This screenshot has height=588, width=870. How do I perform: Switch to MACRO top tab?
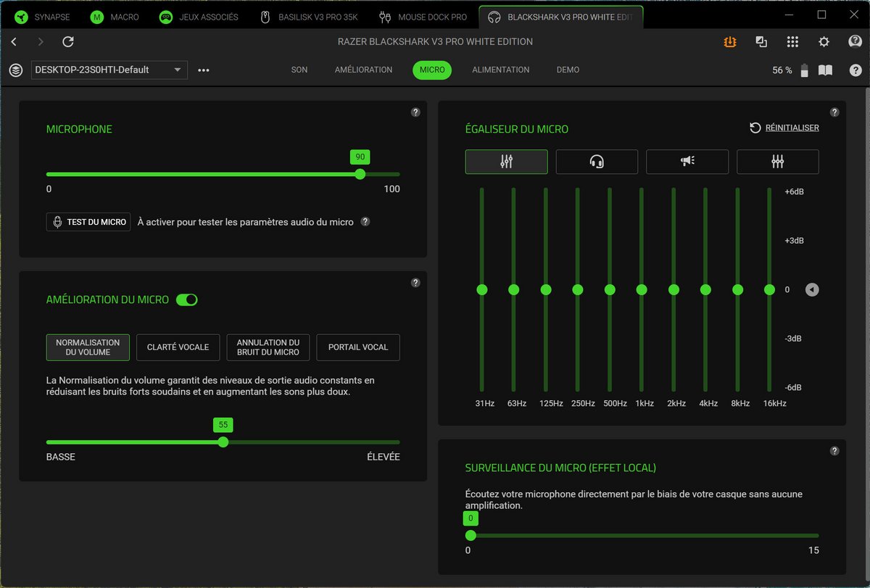(x=115, y=17)
